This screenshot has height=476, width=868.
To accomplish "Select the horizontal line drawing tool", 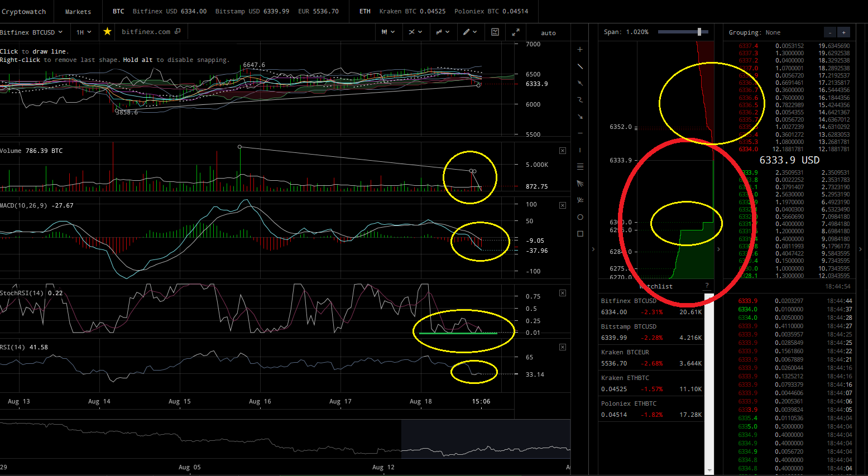I will pyautogui.click(x=580, y=133).
